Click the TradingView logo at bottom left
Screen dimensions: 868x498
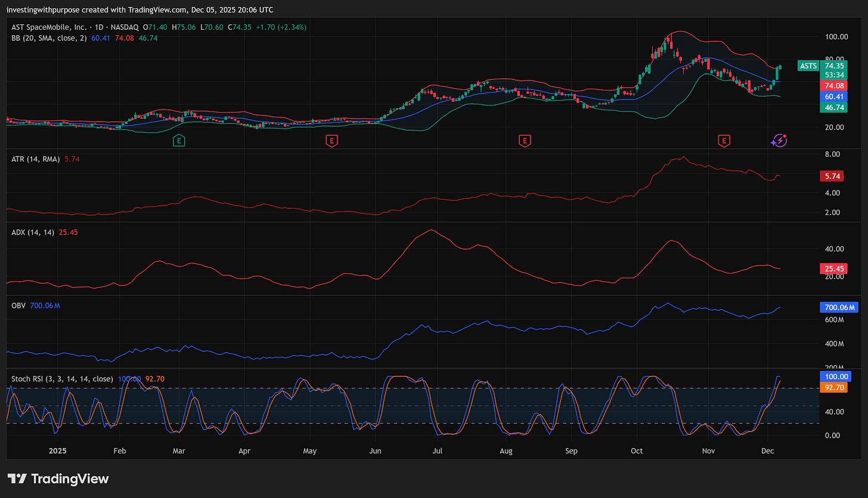click(58, 478)
